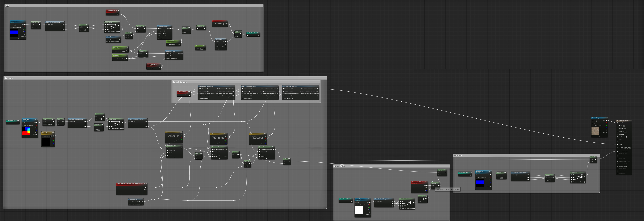
Task: Click the output pin of TexCoord[1]
Action: [x=226, y=24]
